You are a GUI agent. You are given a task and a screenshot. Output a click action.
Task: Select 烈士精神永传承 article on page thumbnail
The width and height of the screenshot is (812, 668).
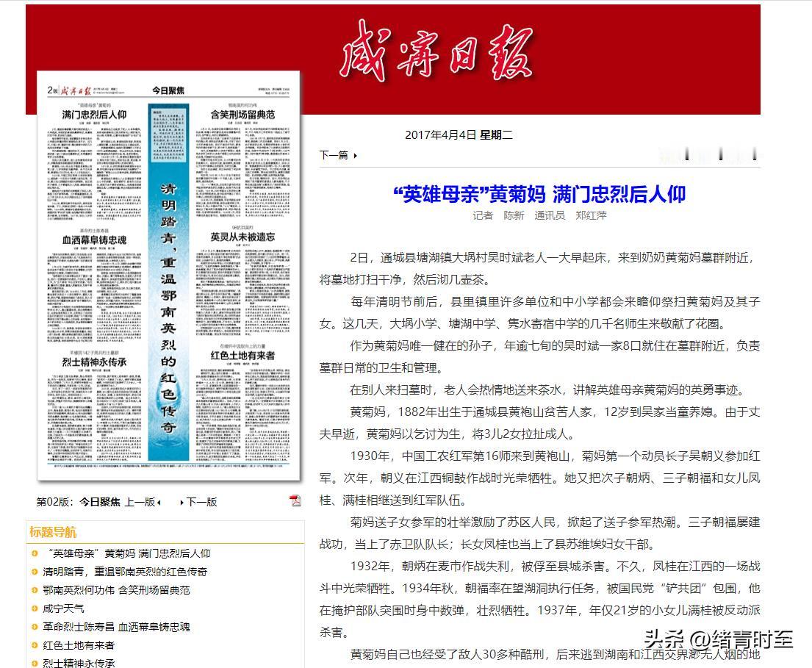tap(94, 362)
